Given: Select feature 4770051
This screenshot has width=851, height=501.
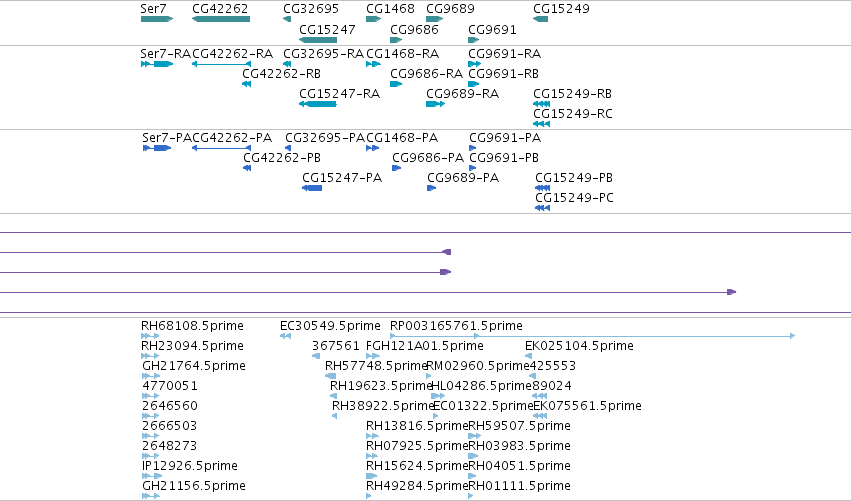Looking at the screenshot, I should pyautogui.click(x=151, y=396).
